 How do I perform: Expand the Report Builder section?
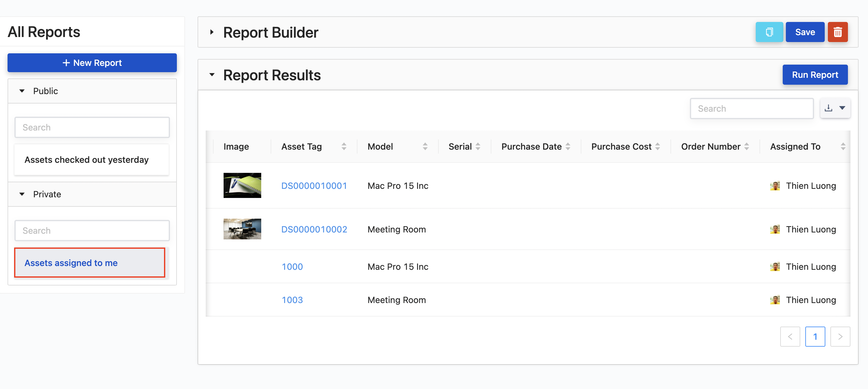coord(212,32)
